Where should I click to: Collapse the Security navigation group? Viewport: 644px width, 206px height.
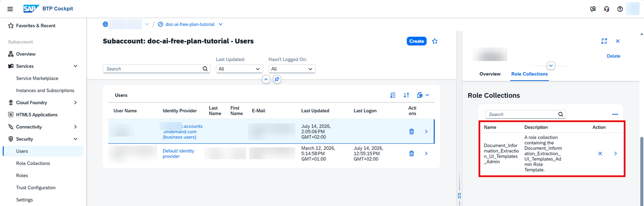click(75, 139)
